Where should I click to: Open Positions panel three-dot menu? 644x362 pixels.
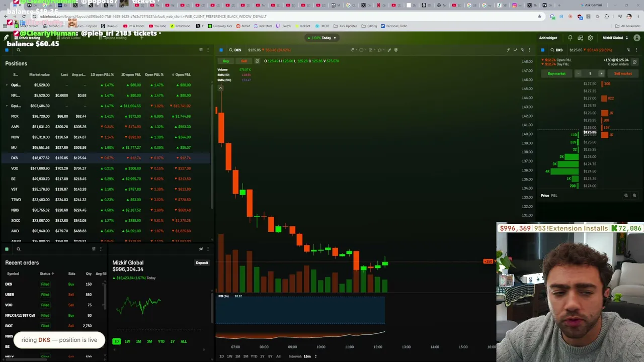[x=208, y=50]
